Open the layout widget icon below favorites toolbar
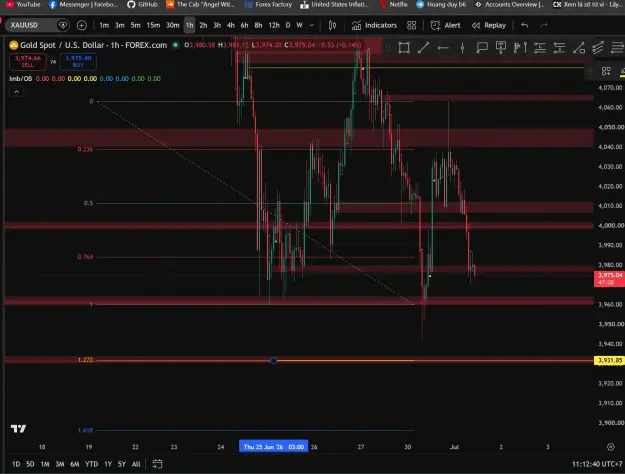The image size is (625, 474). coord(606,71)
